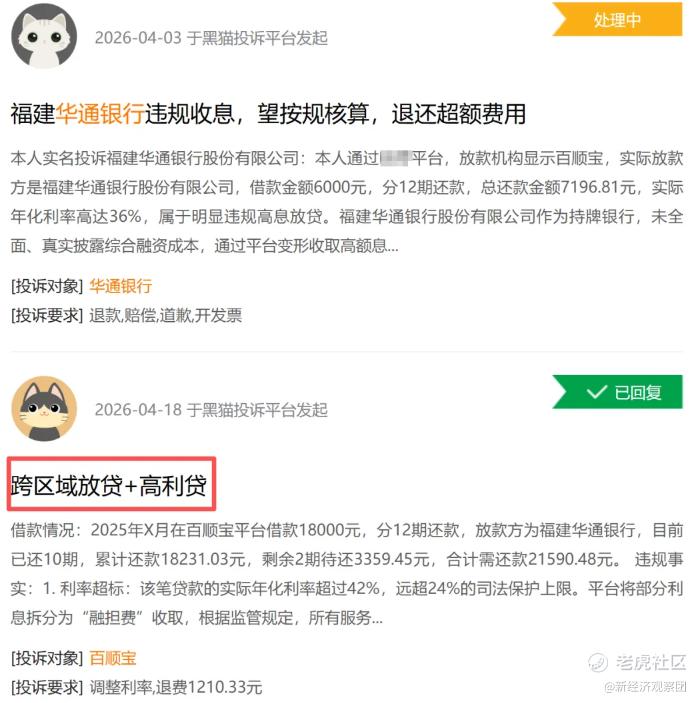Click the checkmark icon in 已回复 badge

tap(596, 392)
